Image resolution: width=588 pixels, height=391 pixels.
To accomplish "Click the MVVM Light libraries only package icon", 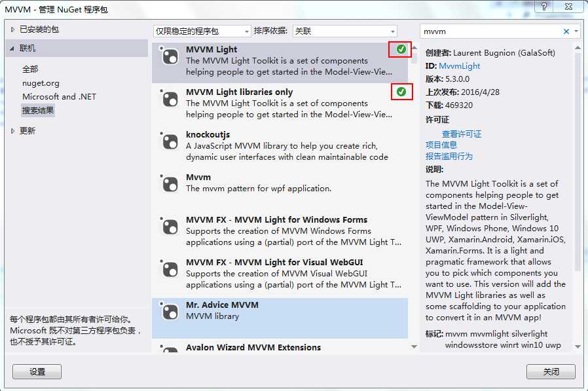I will [170, 99].
